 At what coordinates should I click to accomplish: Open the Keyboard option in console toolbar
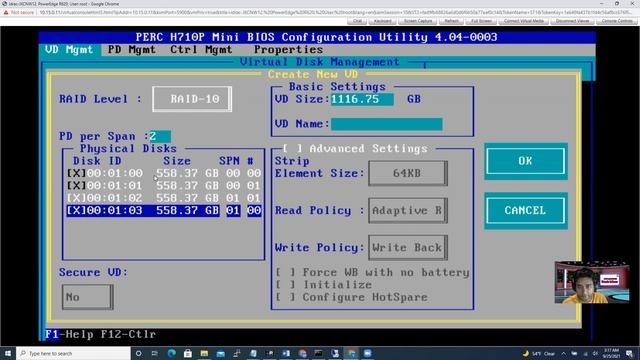[382, 21]
